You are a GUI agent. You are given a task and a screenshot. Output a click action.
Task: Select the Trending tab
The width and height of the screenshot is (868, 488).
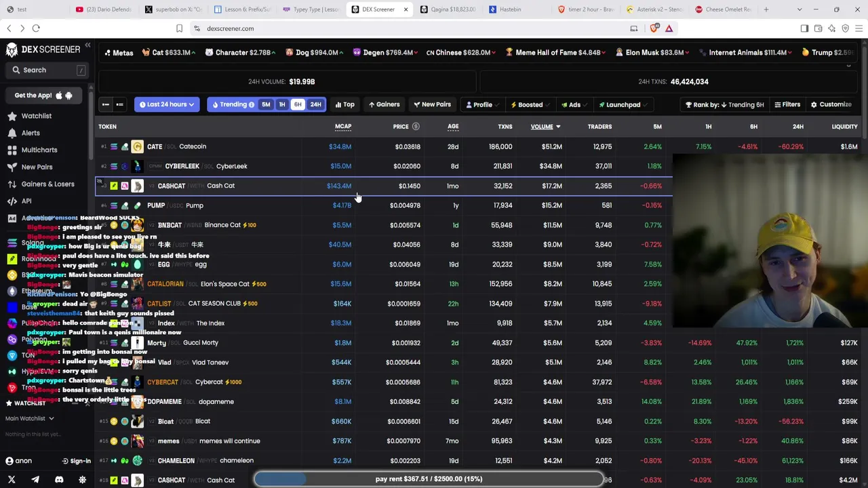[x=233, y=104]
